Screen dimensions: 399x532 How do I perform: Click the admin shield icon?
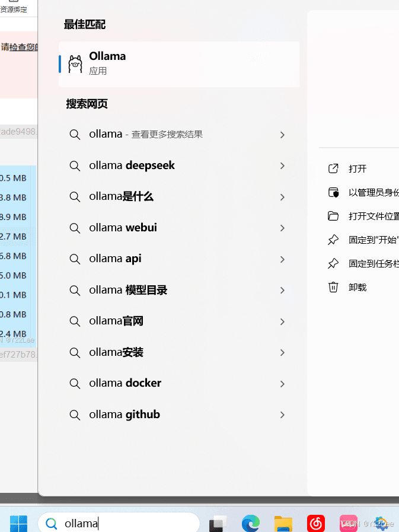[333, 192]
